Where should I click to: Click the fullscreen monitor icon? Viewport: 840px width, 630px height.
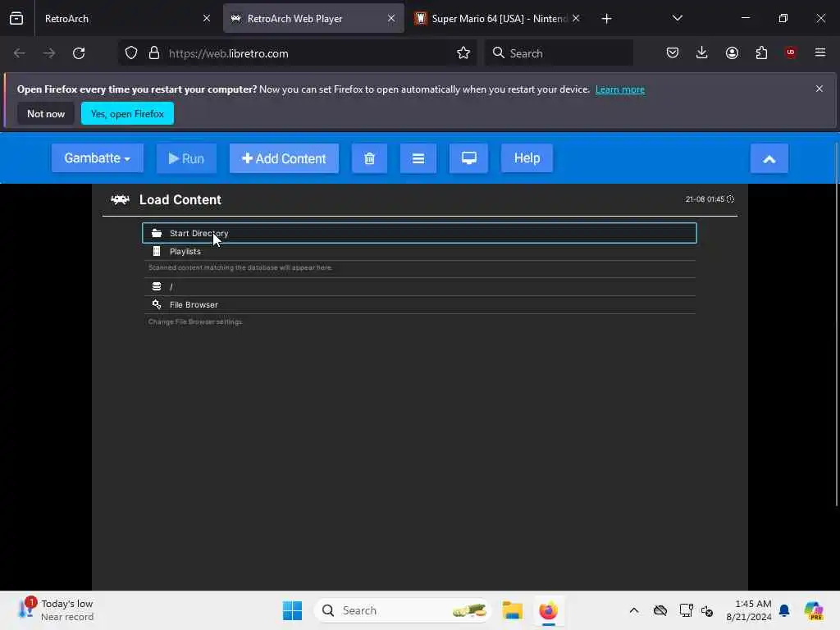click(x=468, y=158)
